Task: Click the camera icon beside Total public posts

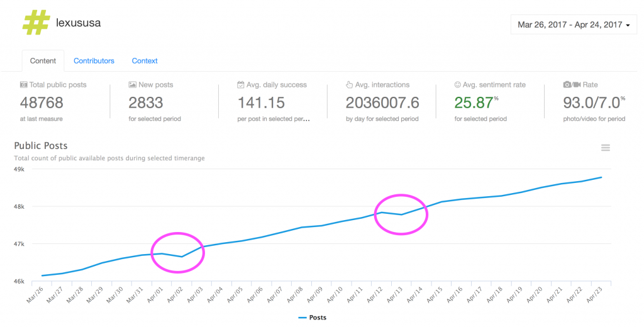Action: pos(24,85)
